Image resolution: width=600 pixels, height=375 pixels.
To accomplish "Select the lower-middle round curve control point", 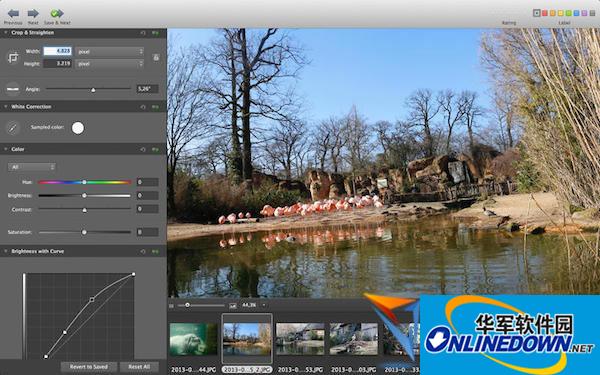I will pyautogui.click(x=65, y=332).
